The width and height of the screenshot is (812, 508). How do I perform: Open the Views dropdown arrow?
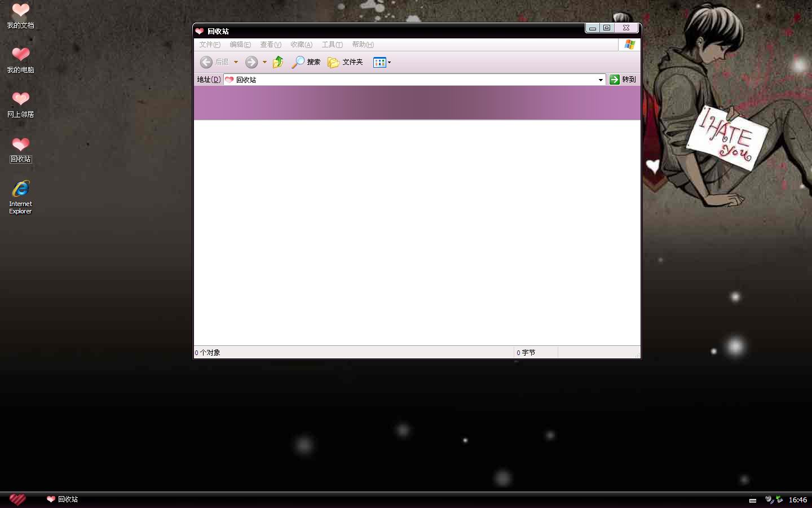pyautogui.click(x=389, y=62)
